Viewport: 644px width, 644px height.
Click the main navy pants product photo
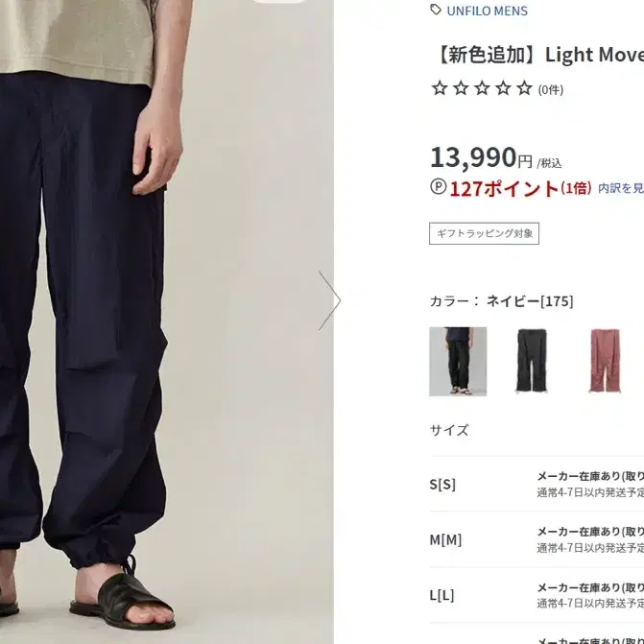click(x=166, y=322)
